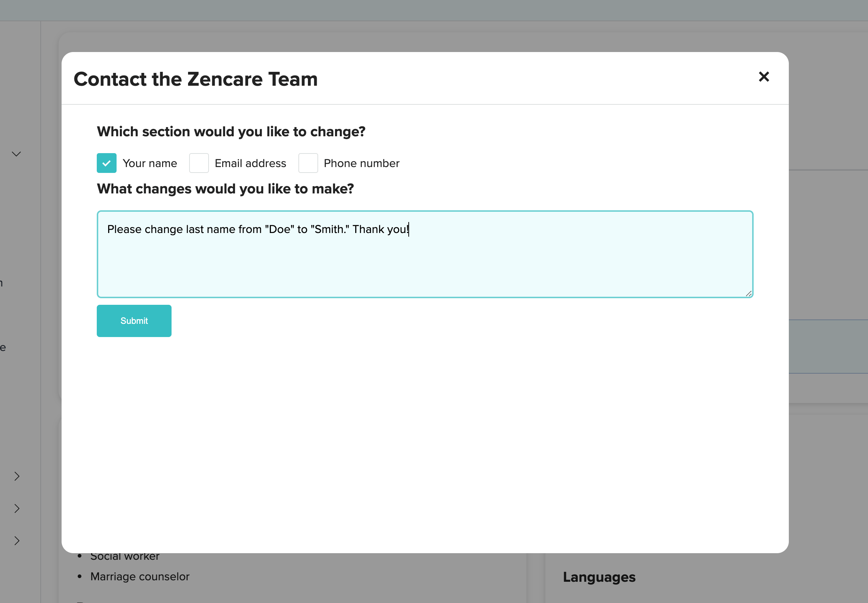The width and height of the screenshot is (868, 603).
Task: Expand the first right-chevron sidebar section
Action: pyautogui.click(x=16, y=476)
